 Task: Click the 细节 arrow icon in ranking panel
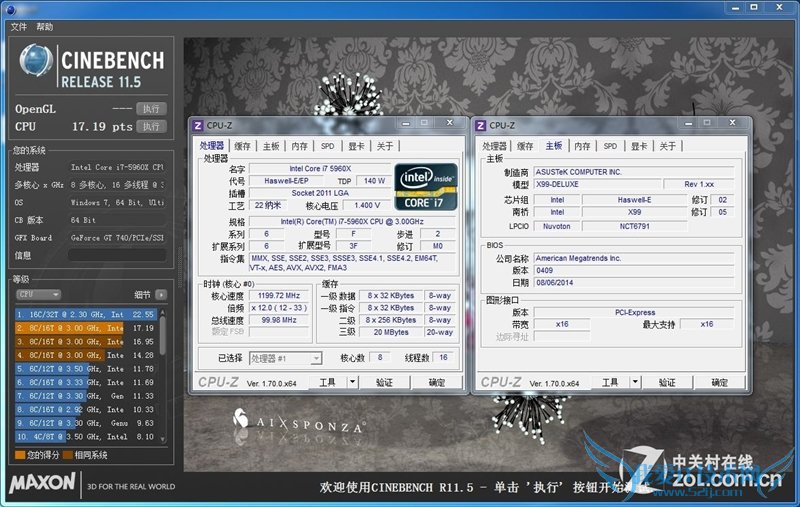pos(161,295)
